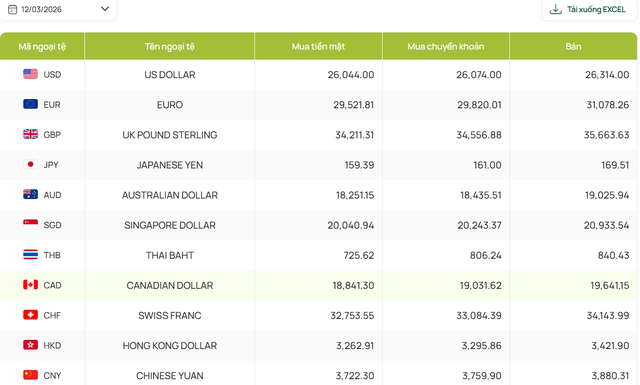Viewport: 640px width, 385px height.
Task: Click the CANADIAN DOLLAR name
Action: click(170, 285)
